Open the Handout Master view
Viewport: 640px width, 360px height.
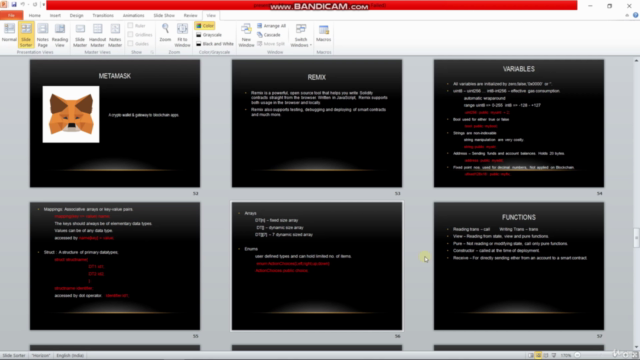tap(97, 35)
